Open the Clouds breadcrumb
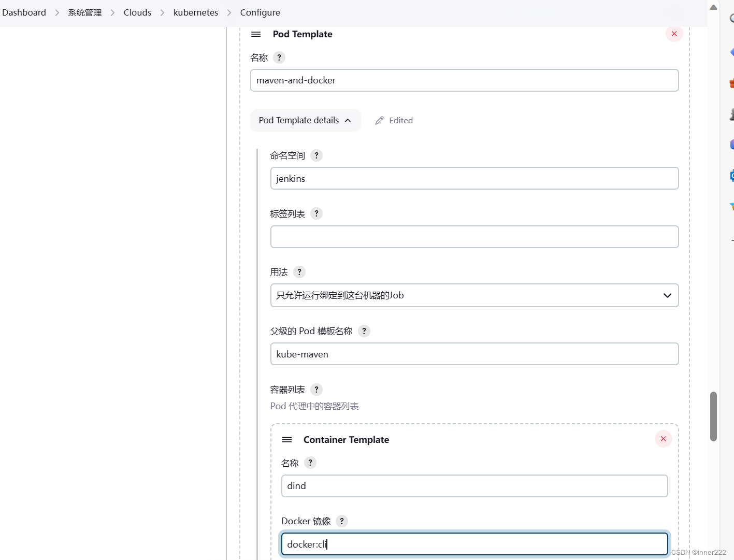 137,12
